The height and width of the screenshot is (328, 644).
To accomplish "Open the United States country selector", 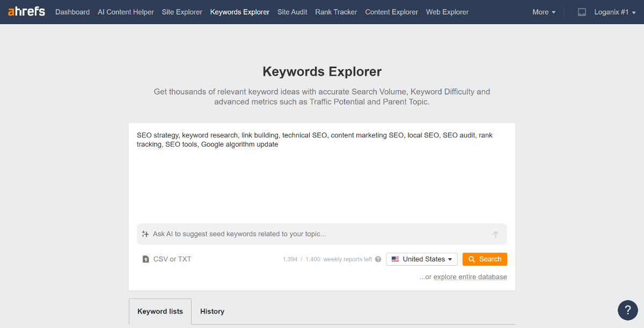I will (422, 259).
